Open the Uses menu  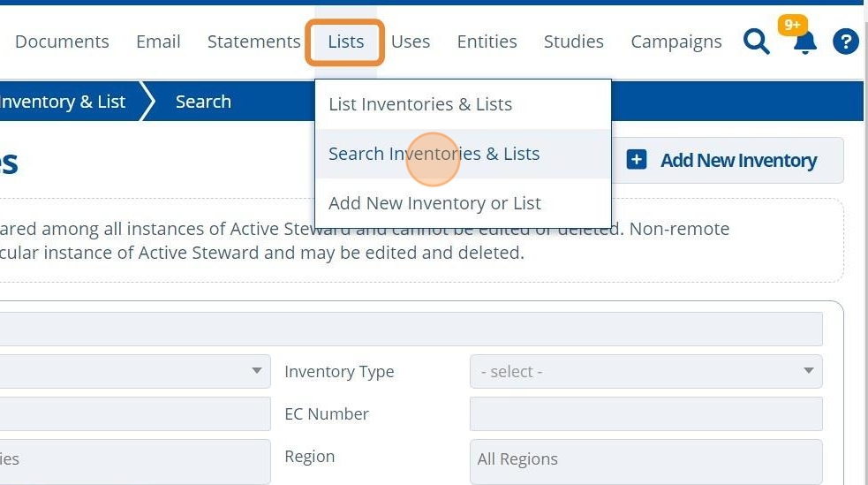click(x=411, y=42)
